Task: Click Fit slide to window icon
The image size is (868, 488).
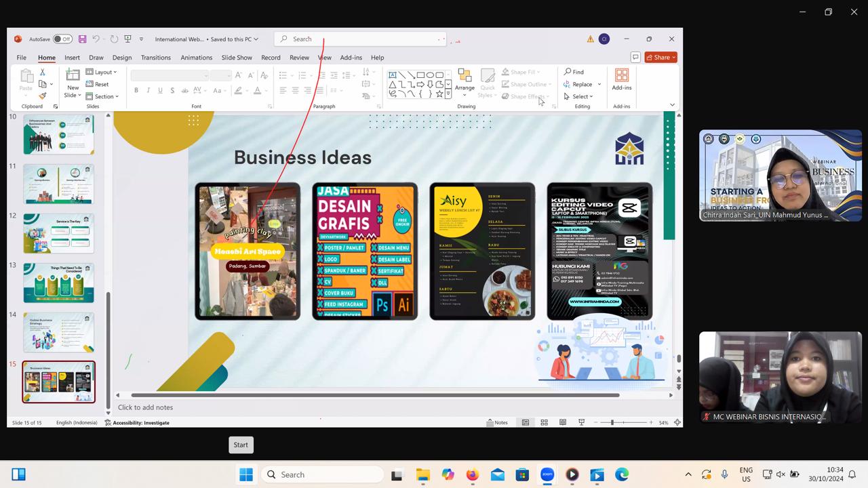Action: click(x=677, y=422)
